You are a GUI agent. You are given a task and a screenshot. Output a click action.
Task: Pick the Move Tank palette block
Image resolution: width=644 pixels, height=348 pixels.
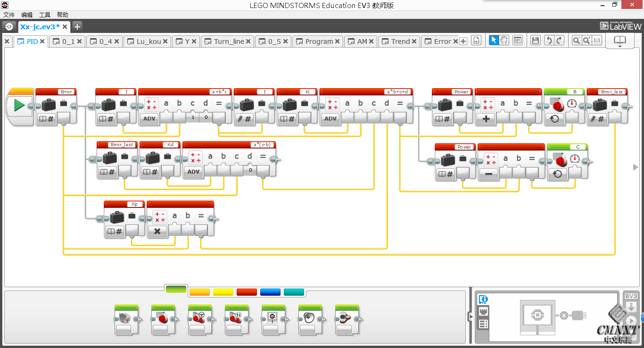coord(237,320)
